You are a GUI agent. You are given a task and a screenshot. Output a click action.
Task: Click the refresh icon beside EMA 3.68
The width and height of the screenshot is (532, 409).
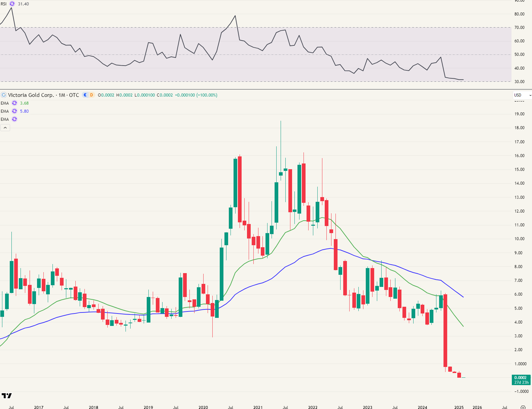pos(14,103)
